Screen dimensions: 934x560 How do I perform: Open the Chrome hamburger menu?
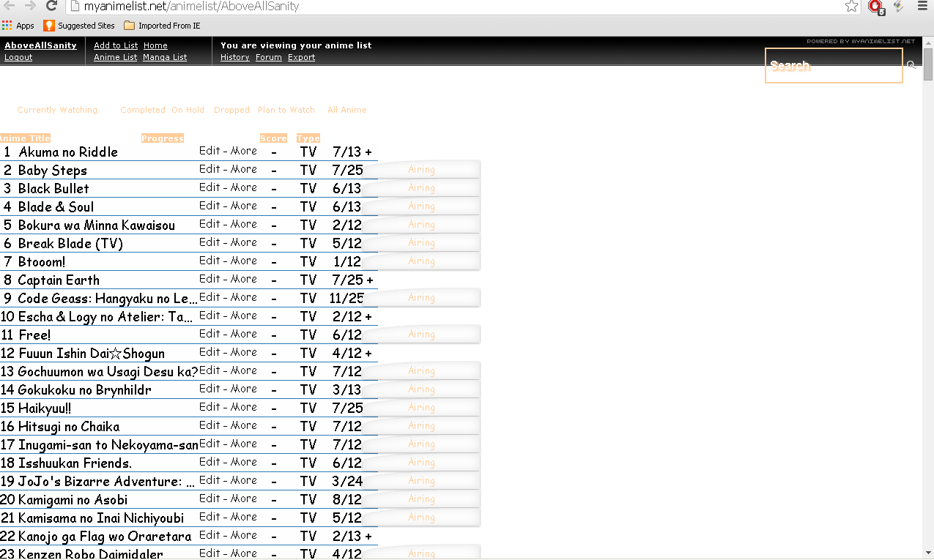922,7
